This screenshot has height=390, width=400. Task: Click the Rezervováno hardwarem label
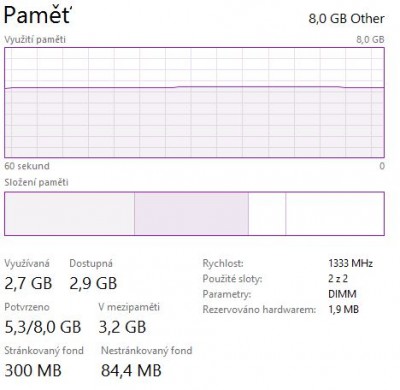(x=259, y=309)
